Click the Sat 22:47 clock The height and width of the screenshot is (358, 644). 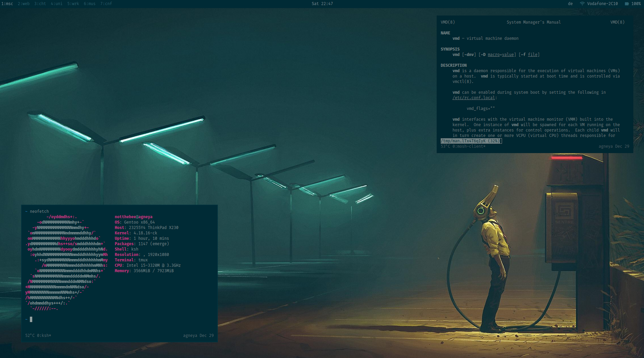click(x=322, y=4)
